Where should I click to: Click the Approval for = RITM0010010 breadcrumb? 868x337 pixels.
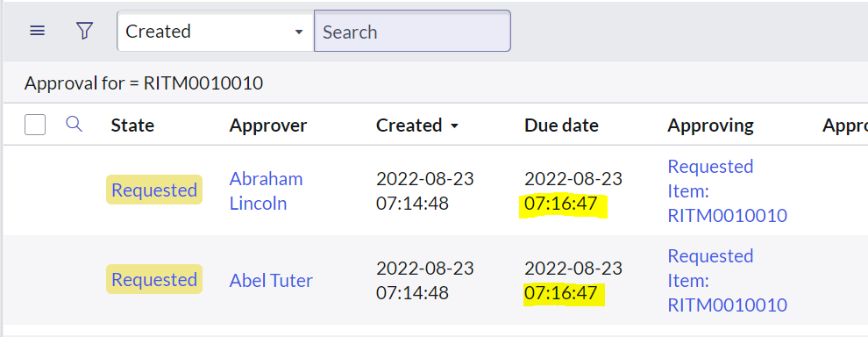pyautogui.click(x=144, y=83)
